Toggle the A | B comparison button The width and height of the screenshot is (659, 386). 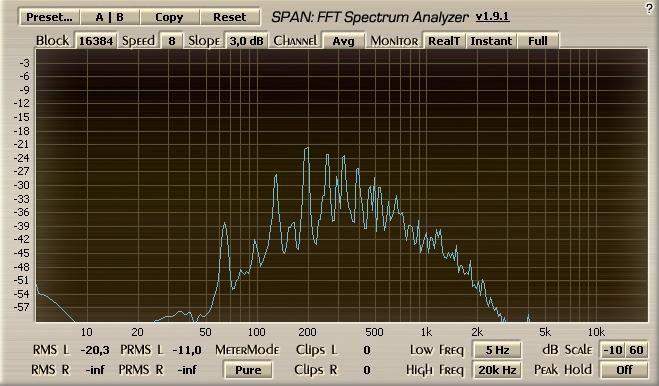click(110, 17)
